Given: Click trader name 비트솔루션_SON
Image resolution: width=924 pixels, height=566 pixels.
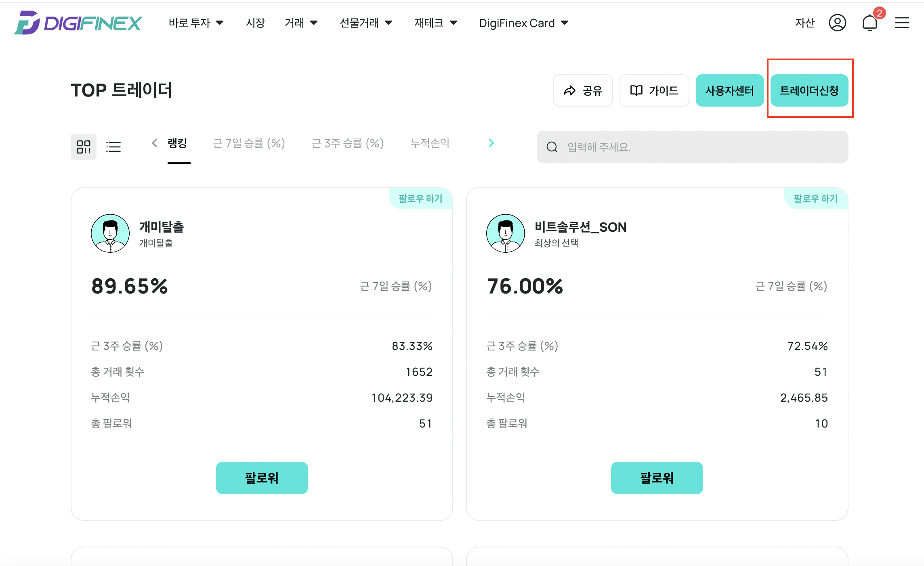Looking at the screenshot, I should tap(581, 227).
